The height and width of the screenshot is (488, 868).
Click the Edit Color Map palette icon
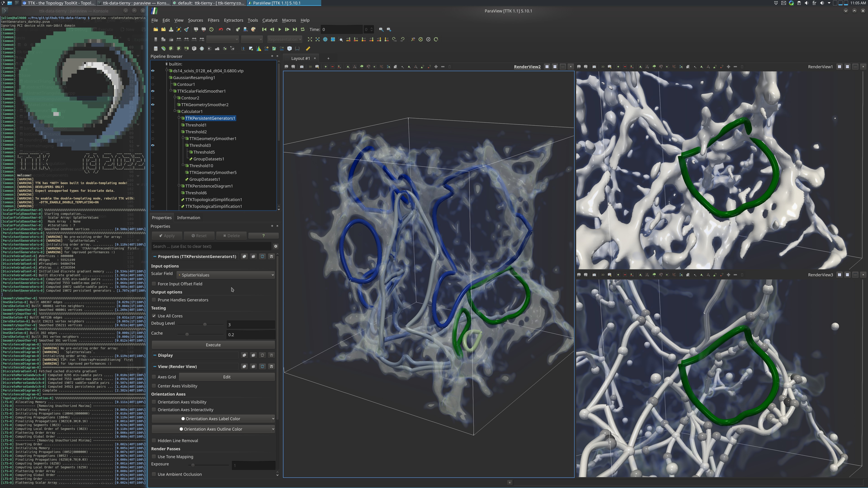(x=253, y=30)
